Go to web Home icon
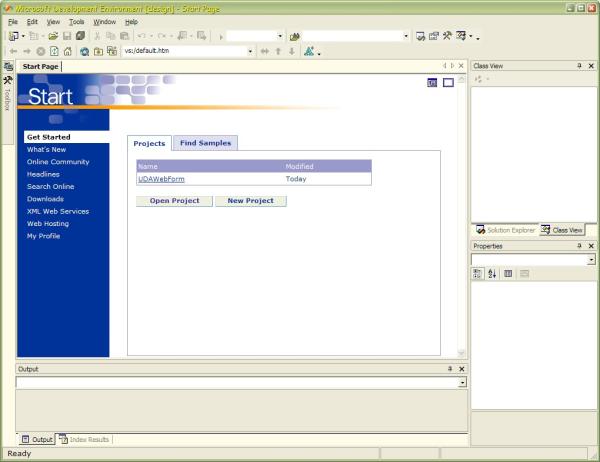This screenshot has height=462, width=600. point(68,51)
